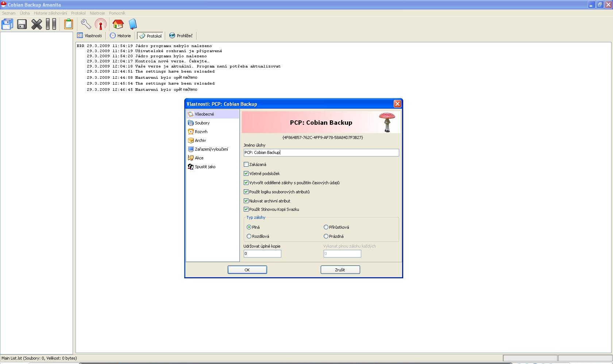Switch to the Protokol tab
This screenshot has width=613, height=364.
click(x=150, y=36)
